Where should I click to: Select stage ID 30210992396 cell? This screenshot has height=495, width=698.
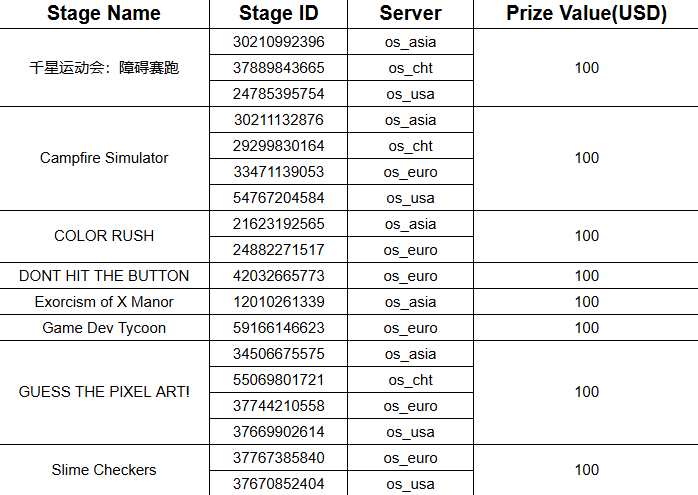pyautogui.click(x=279, y=42)
